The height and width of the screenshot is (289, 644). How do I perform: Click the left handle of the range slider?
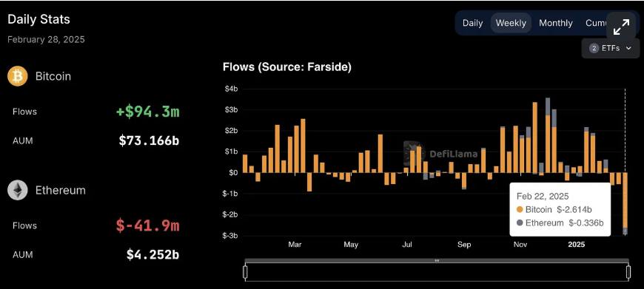[245, 272]
